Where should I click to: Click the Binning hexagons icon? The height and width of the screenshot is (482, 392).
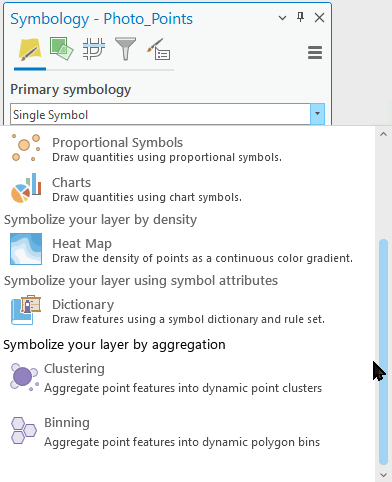(x=23, y=430)
